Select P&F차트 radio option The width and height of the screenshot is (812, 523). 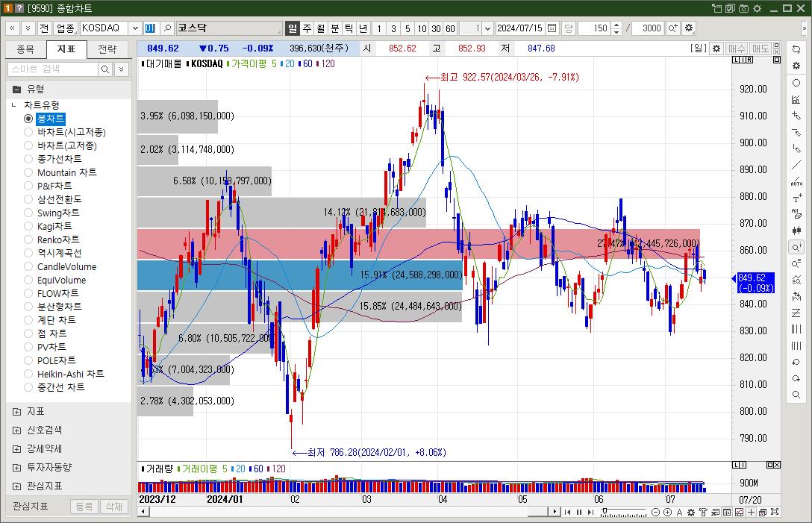tap(28, 186)
